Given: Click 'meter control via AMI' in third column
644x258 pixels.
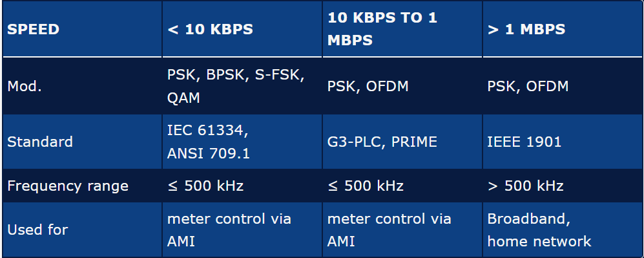Looking at the screenshot, I should tap(402, 230).
